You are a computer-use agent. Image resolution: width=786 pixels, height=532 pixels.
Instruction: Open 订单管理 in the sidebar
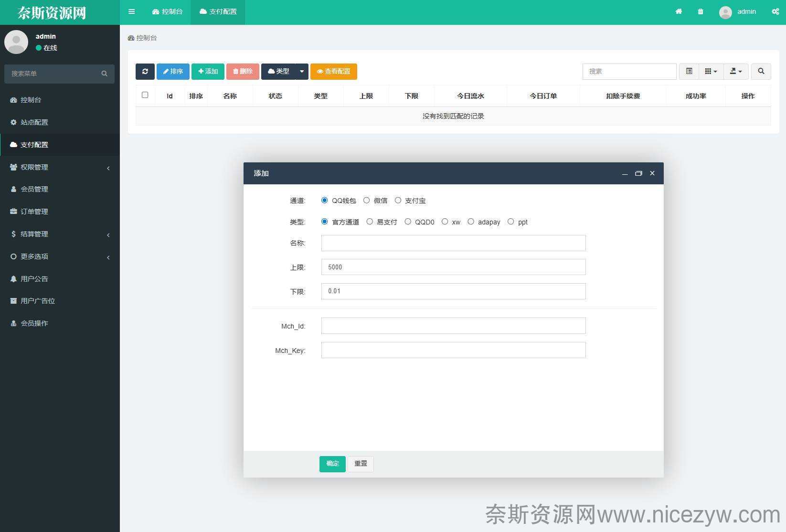coord(34,212)
